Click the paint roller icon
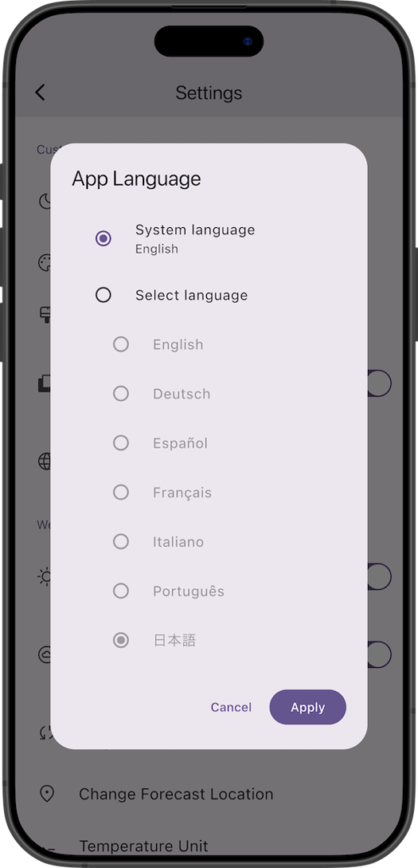 [44, 314]
